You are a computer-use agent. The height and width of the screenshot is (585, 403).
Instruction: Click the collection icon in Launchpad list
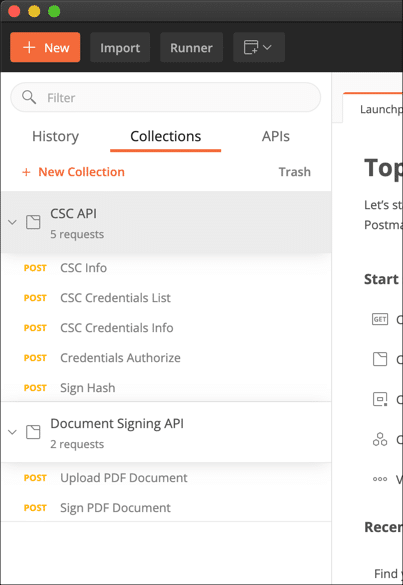point(380,359)
